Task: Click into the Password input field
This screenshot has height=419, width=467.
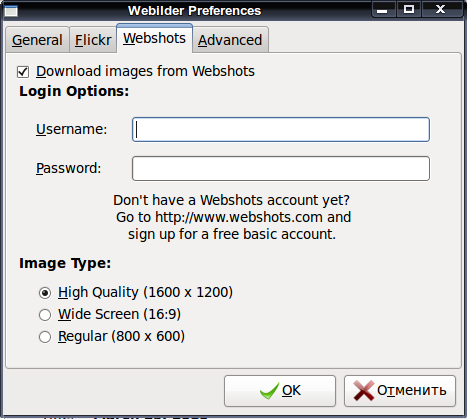Action: click(x=281, y=168)
